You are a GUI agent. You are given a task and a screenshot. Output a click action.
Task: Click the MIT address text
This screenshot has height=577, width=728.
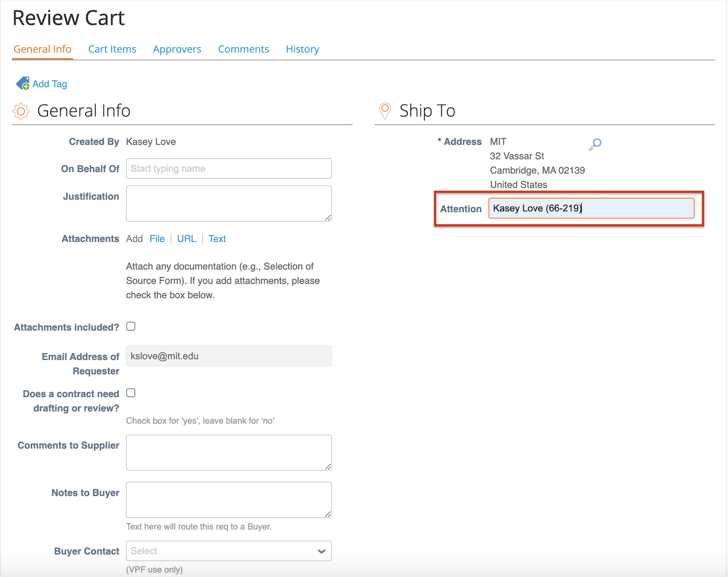pyautogui.click(x=498, y=142)
